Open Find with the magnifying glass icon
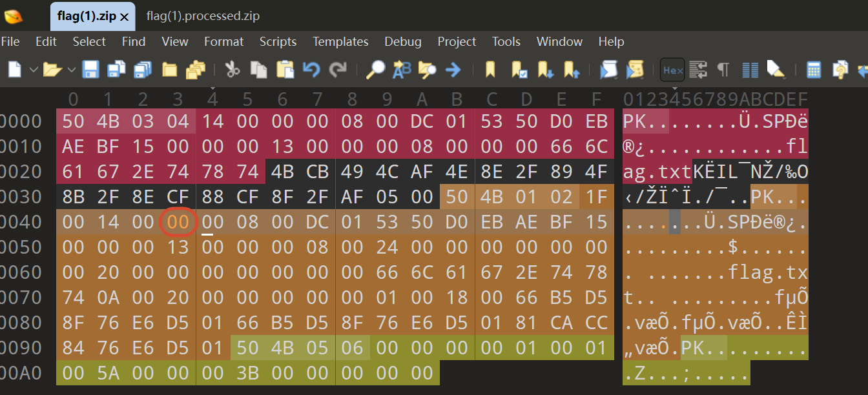The height and width of the screenshot is (395, 868). tap(375, 69)
